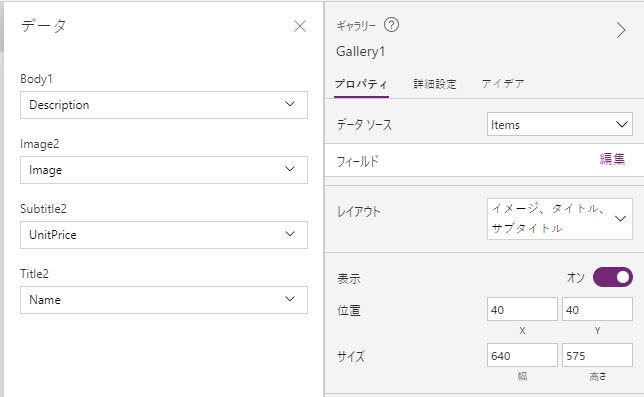Open the Title2 Name dropdown
This screenshot has height=397, width=644.
(164, 300)
